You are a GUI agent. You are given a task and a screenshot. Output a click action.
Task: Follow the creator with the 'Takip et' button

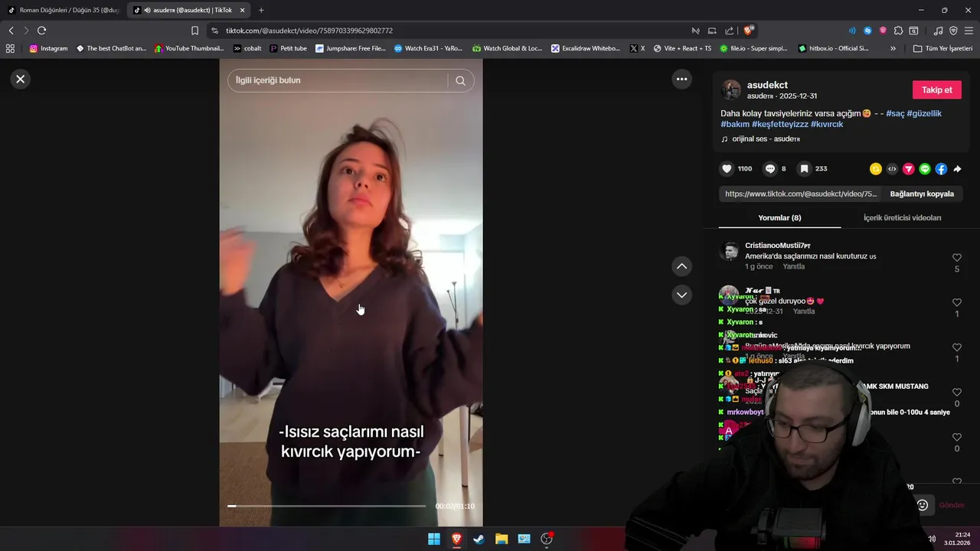936,90
